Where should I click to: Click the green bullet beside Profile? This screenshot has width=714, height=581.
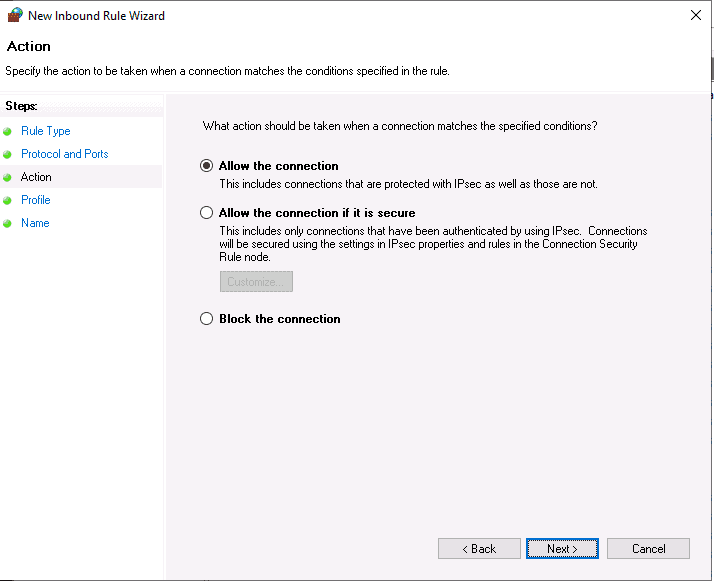[x=7, y=200]
